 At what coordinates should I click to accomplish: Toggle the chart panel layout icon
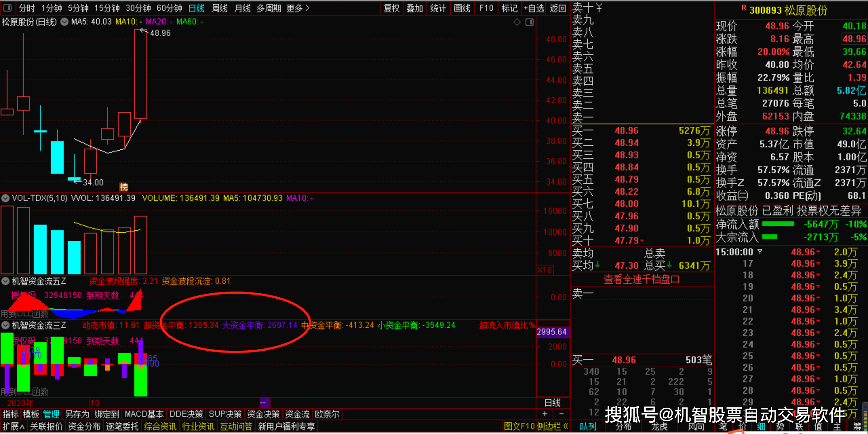click(530, 22)
